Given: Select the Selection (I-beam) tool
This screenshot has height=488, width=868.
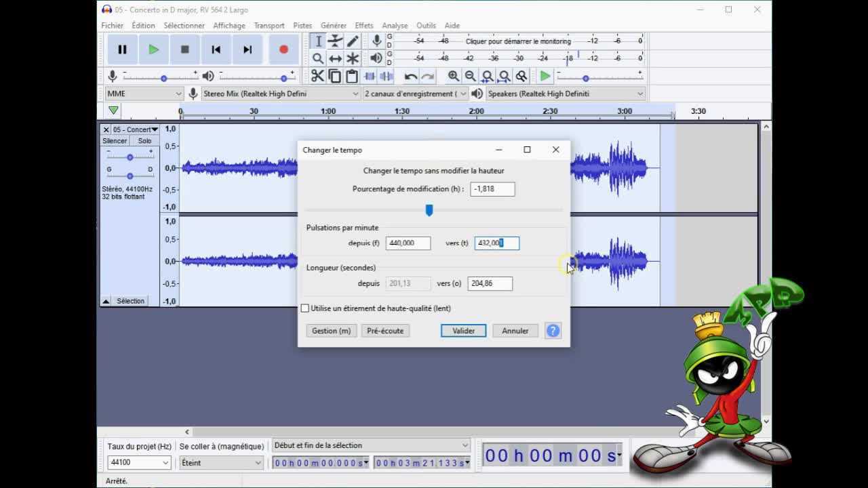Looking at the screenshot, I should pyautogui.click(x=318, y=41).
